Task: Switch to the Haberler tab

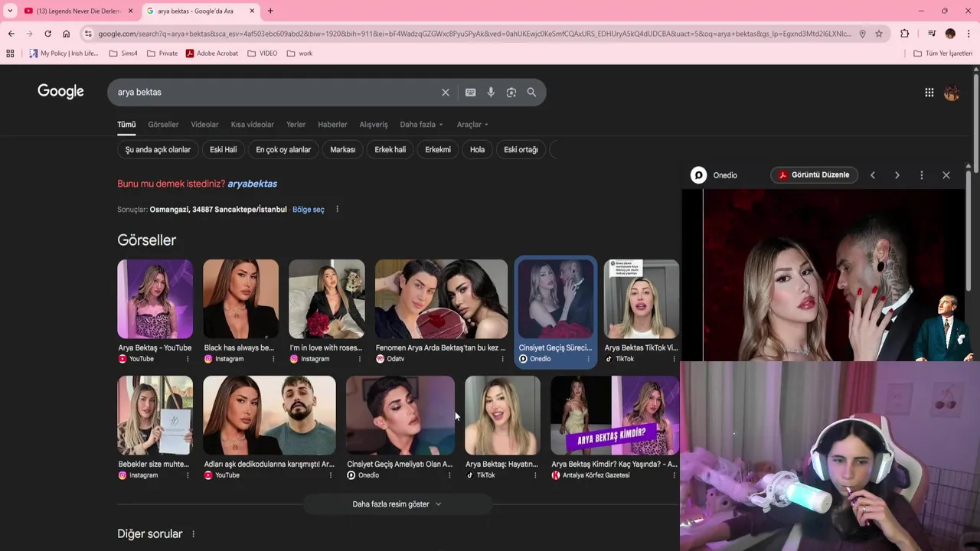Action: [x=332, y=125]
